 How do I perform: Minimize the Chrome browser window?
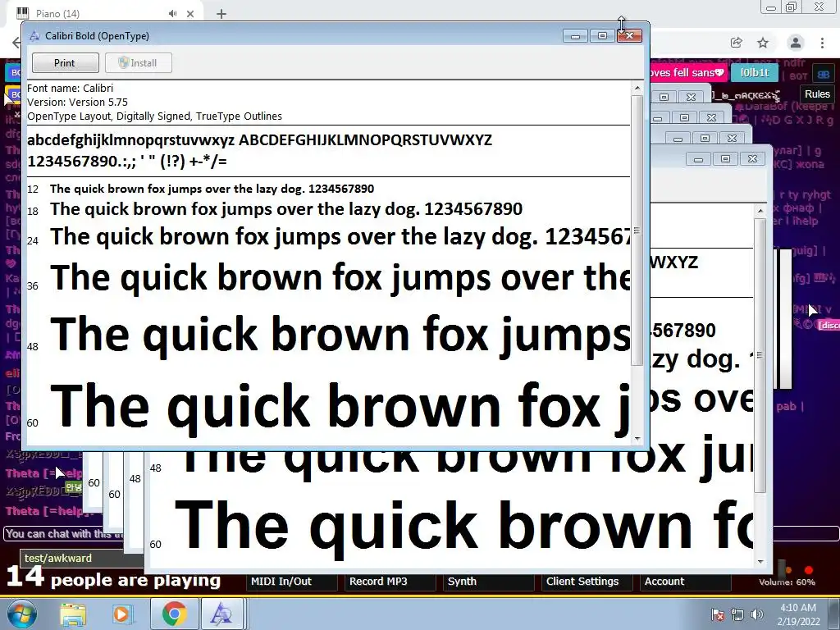(x=771, y=7)
